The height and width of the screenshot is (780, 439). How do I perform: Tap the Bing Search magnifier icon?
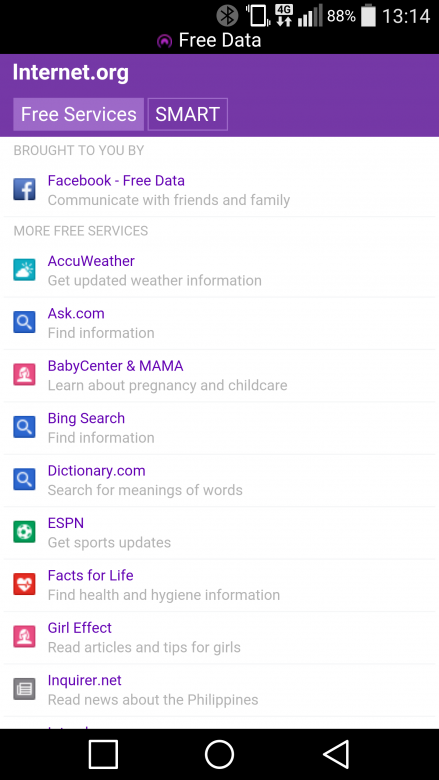24,427
